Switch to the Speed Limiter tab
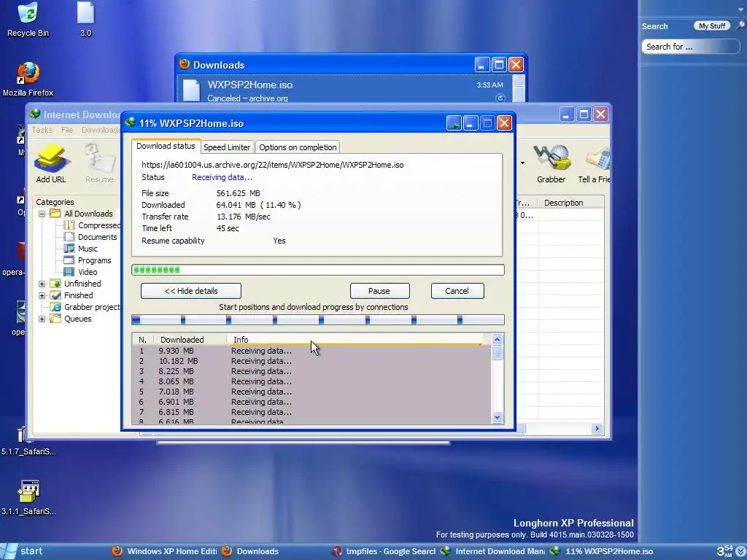Image resolution: width=747 pixels, height=560 pixels. click(x=227, y=147)
